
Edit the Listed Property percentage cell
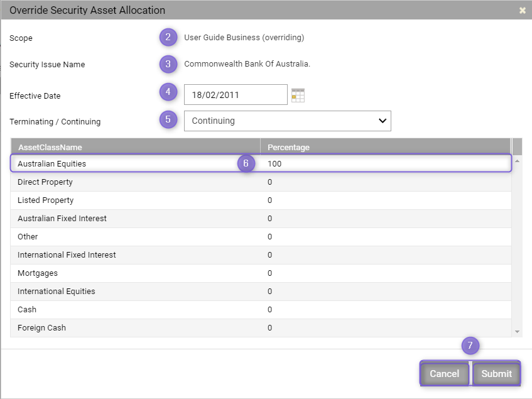click(386, 200)
